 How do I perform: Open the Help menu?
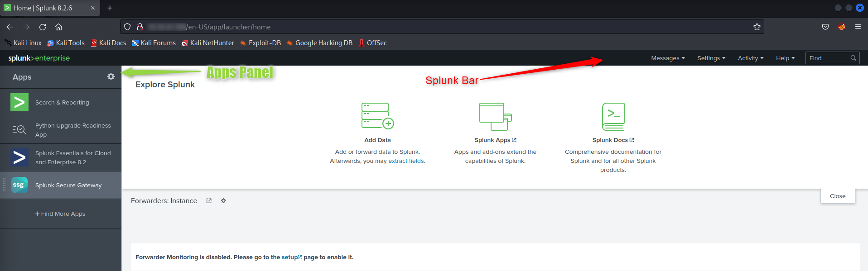(785, 58)
